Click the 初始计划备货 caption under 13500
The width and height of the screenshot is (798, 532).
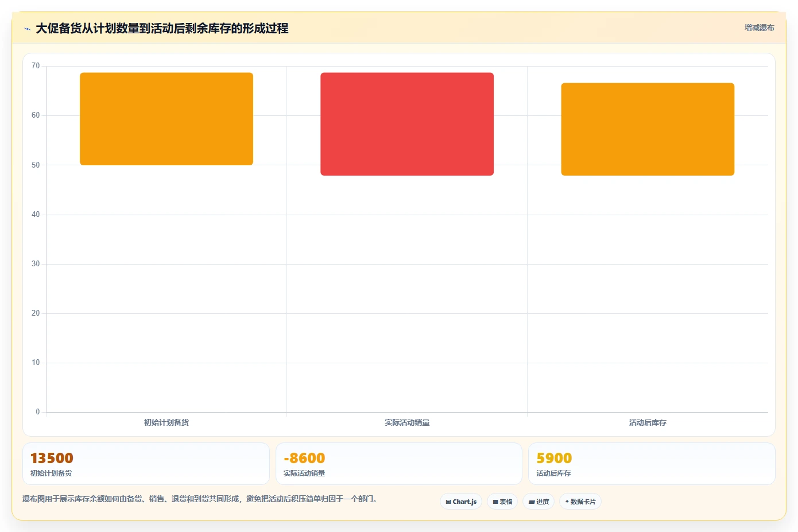[x=51, y=473]
